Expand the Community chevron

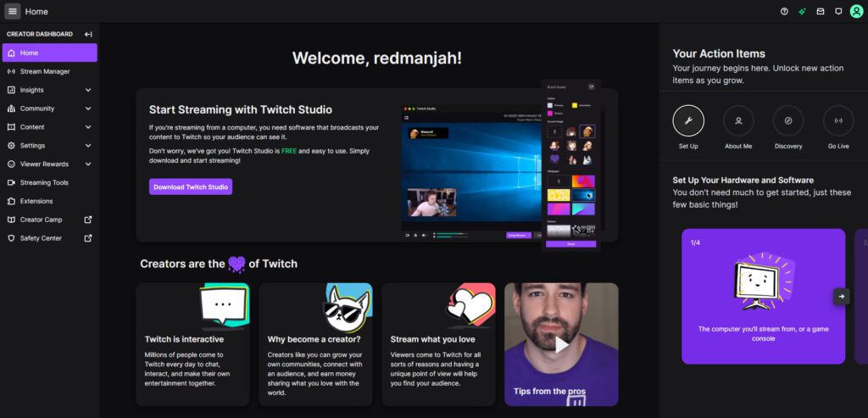88,109
